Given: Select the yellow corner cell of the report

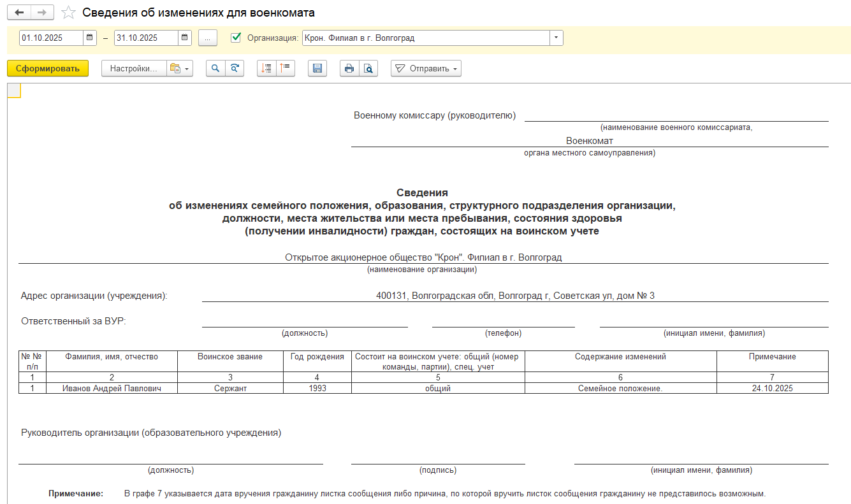Looking at the screenshot, I should tap(14, 90).
